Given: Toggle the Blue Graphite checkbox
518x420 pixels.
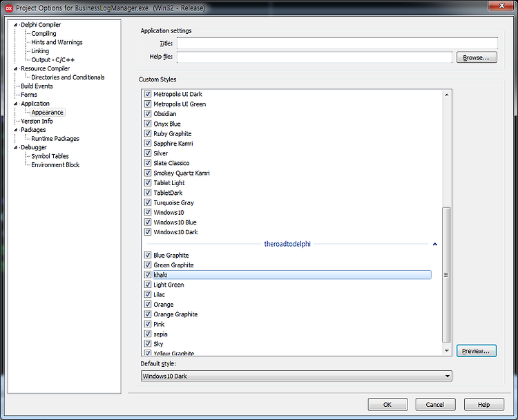Looking at the screenshot, I should (148, 255).
